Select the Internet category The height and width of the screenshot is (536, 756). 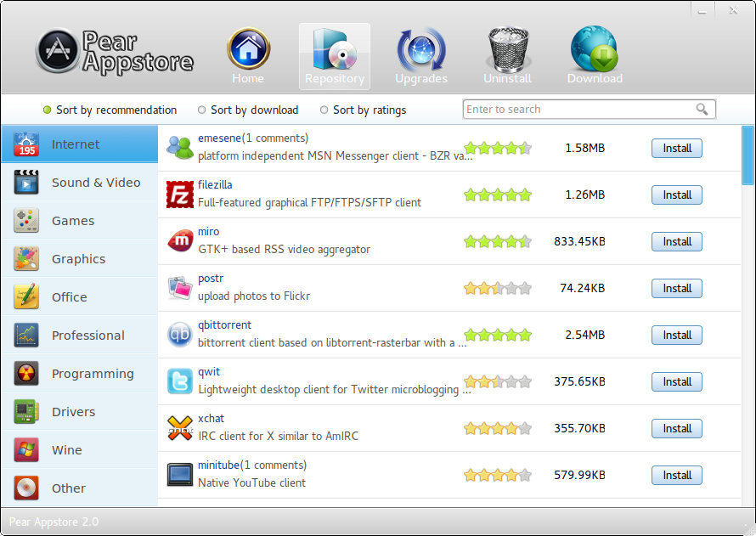coord(80,144)
